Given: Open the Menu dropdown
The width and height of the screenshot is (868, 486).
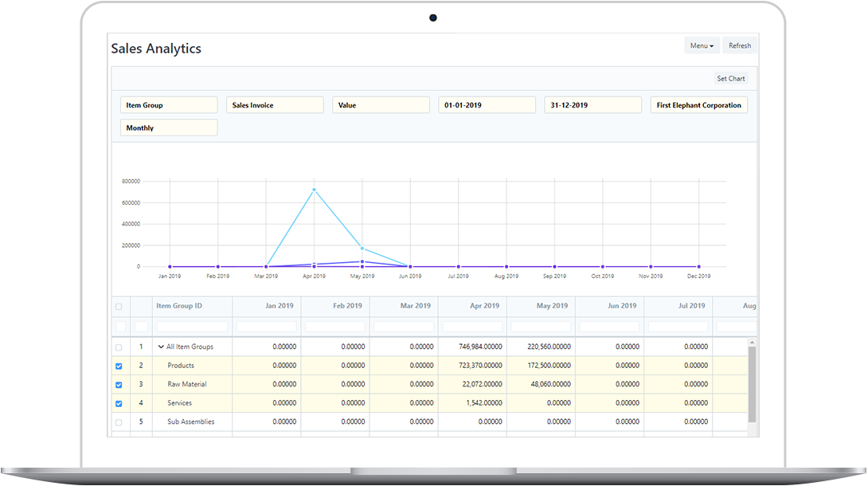Looking at the screenshot, I should click(x=701, y=45).
